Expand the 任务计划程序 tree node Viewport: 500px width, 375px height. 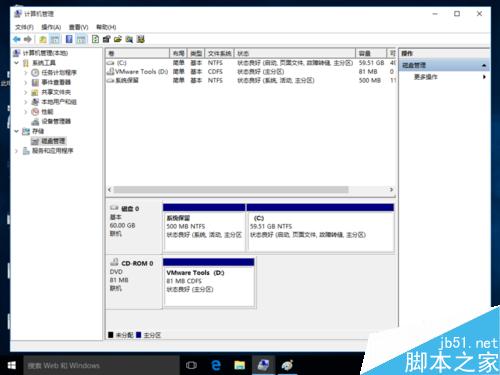26,73
